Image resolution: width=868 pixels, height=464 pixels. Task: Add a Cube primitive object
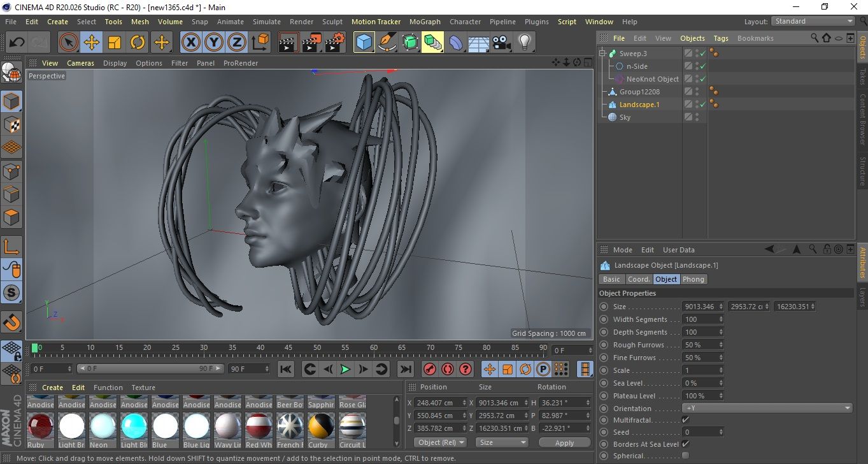(x=364, y=43)
